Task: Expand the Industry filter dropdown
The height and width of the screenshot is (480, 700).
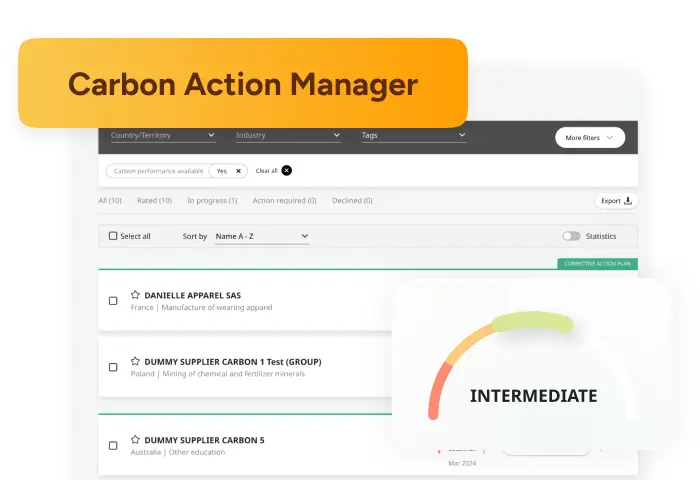Action: point(288,135)
